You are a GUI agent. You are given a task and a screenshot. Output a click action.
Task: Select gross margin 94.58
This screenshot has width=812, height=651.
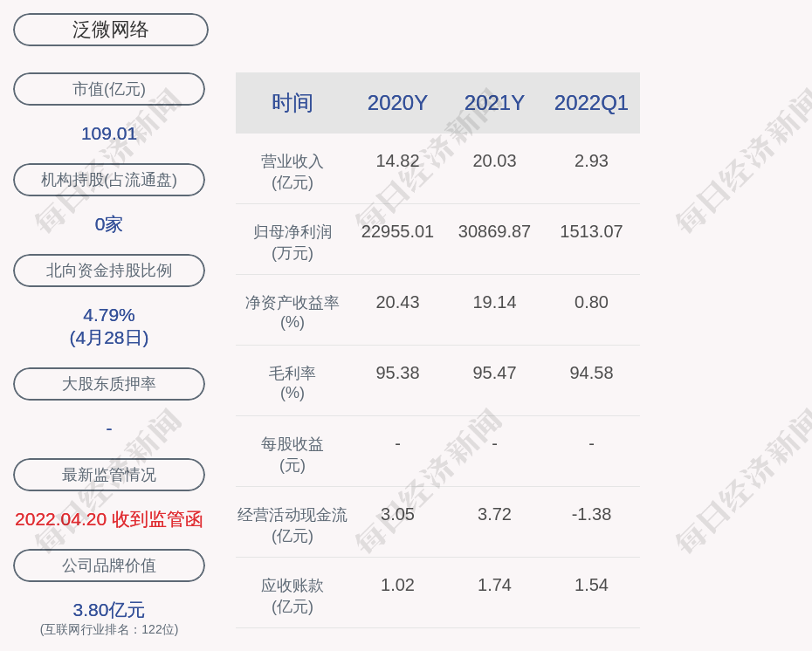click(591, 373)
